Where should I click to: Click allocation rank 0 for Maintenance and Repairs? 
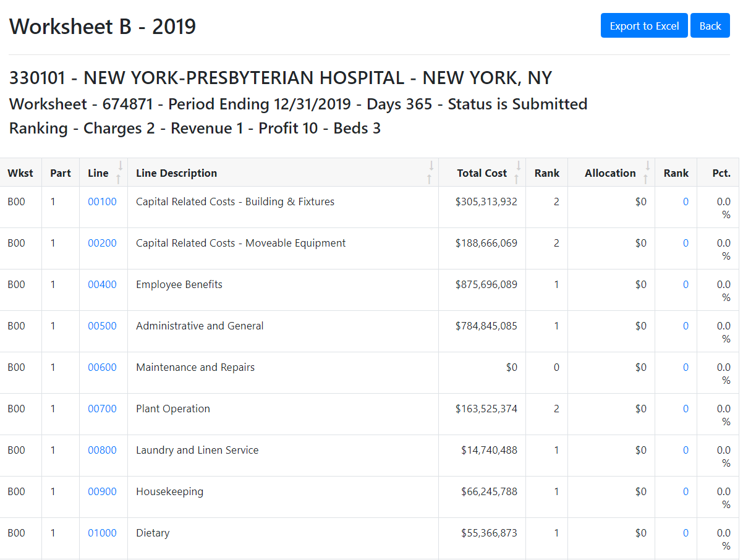click(x=686, y=367)
